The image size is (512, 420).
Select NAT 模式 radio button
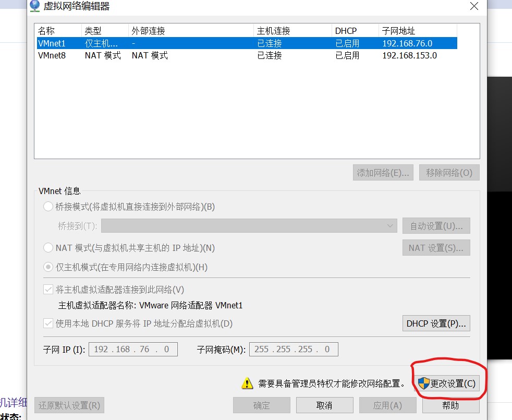(48, 248)
